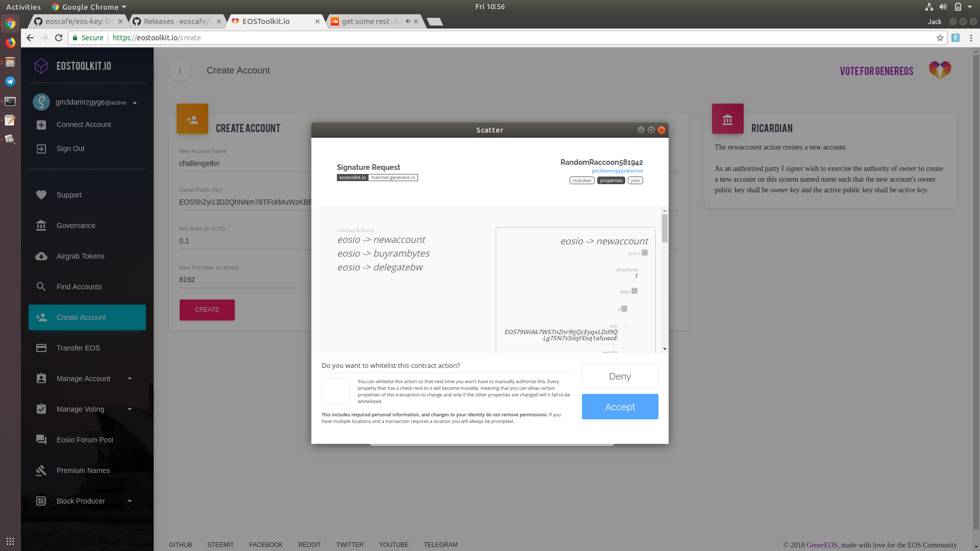
Task: Click the Transfer EOS card icon
Action: (41, 348)
